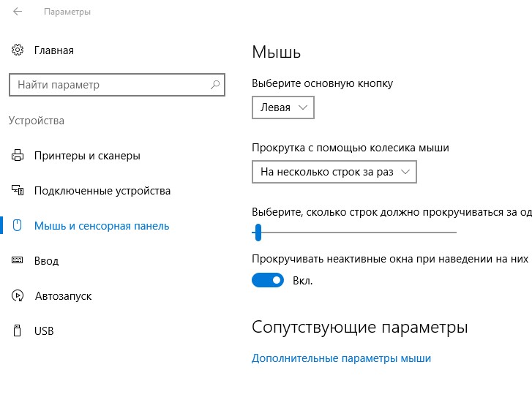Click the Autoplay icon
The height and width of the screenshot is (408, 532).
(x=18, y=296)
